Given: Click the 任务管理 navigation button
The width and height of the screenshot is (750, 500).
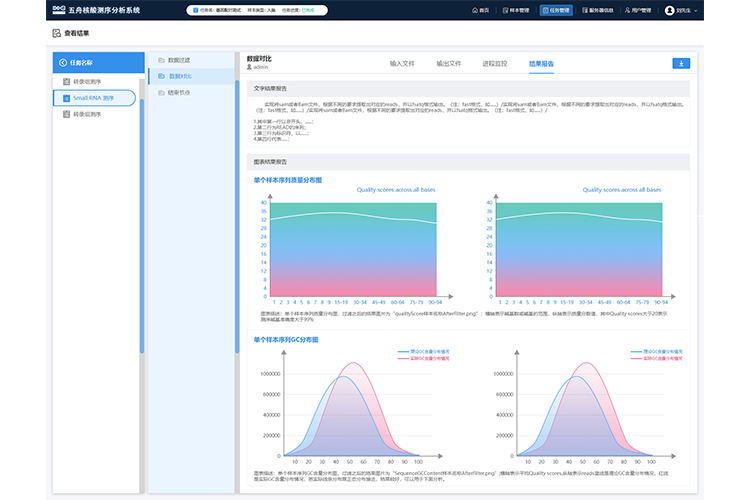Looking at the screenshot, I should tap(555, 10).
